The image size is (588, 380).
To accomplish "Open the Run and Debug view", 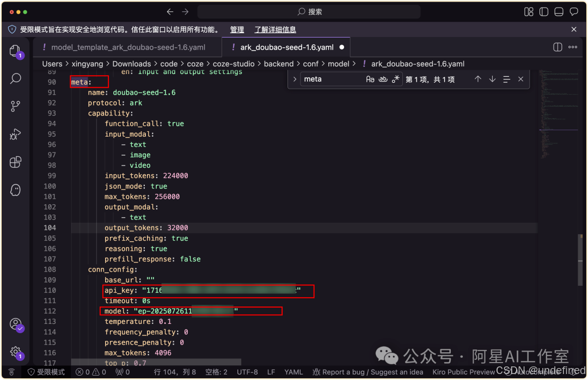I will pos(15,134).
